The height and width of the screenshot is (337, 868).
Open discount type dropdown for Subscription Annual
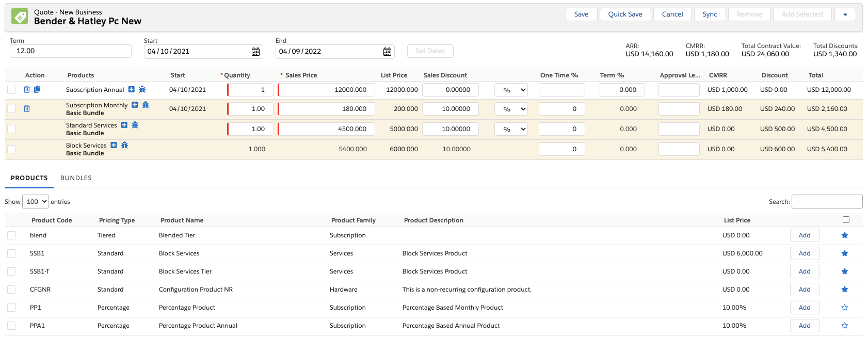pos(511,90)
